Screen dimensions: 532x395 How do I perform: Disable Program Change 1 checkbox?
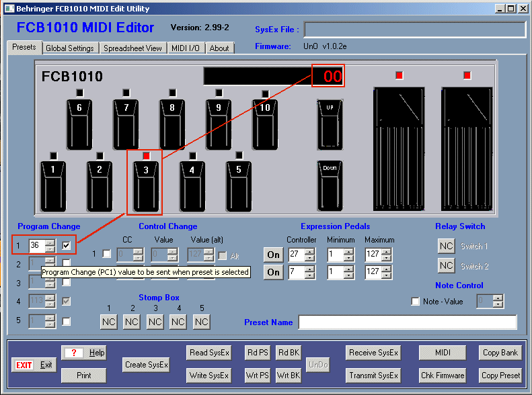tap(67, 245)
